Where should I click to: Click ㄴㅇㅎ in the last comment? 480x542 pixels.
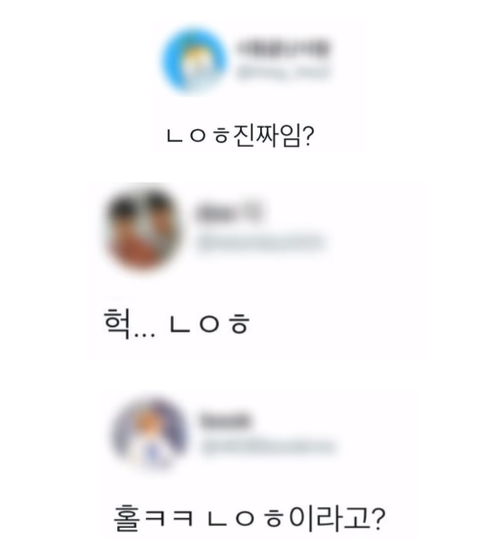246,520
